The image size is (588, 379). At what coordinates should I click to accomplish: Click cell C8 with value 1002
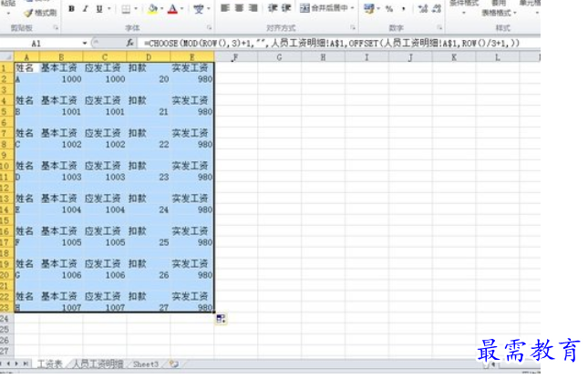point(105,144)
